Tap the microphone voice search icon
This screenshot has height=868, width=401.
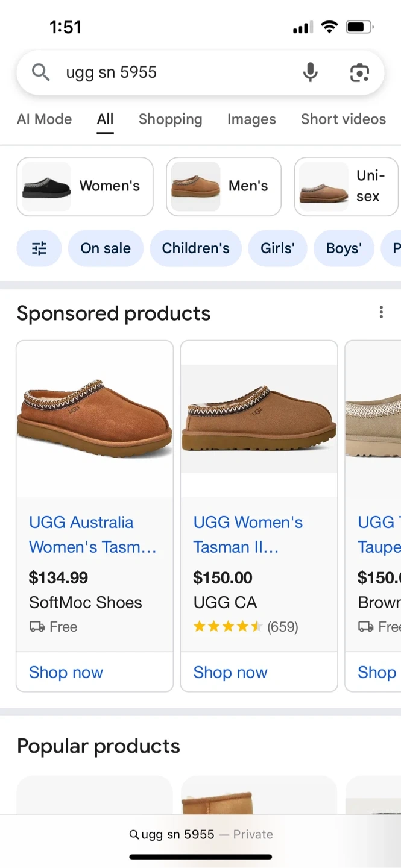[310, 72]
